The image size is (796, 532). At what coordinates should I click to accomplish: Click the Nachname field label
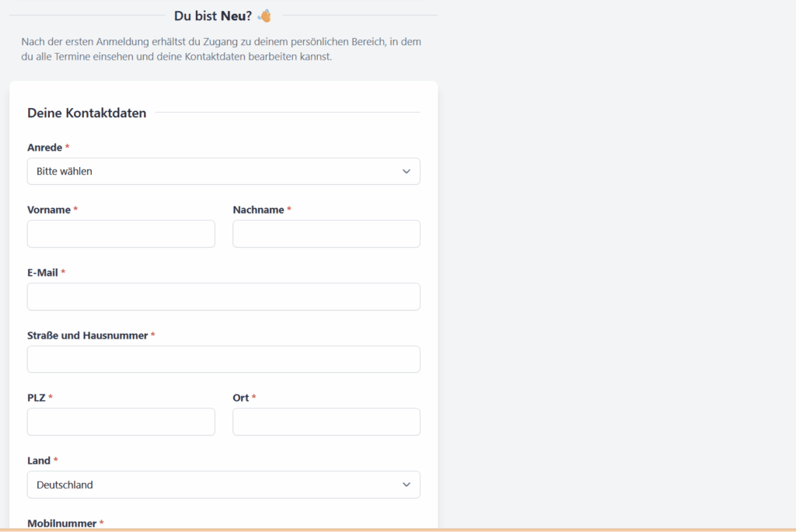tap(258, 210)
